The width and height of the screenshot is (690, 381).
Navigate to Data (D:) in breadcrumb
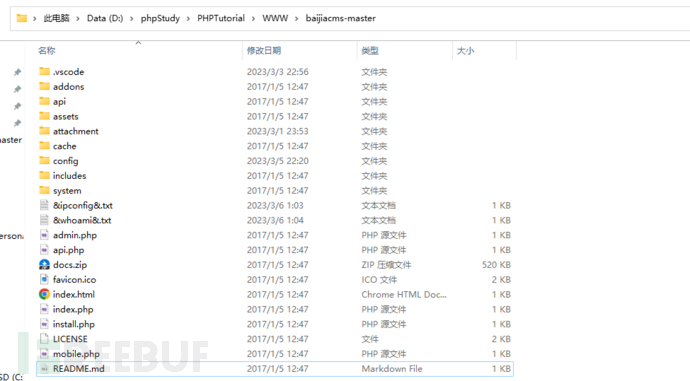105,18
